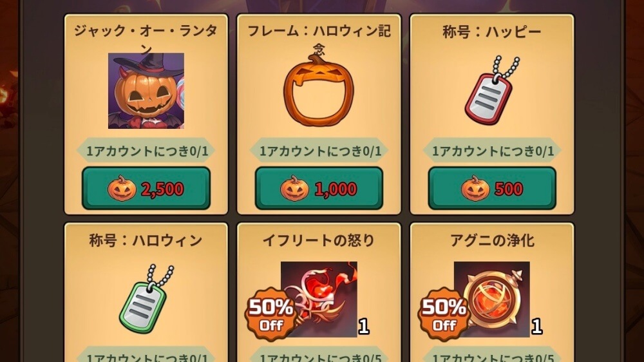
Task: Click the pumpkin Halloween frame icon
Action: click(319, 90)
